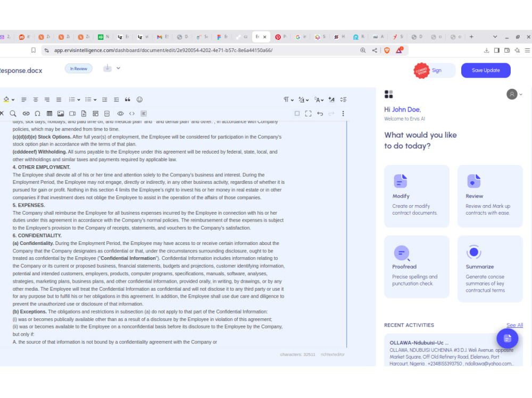
Task: Open the Brave Shields icon
Action: (387, 50)
